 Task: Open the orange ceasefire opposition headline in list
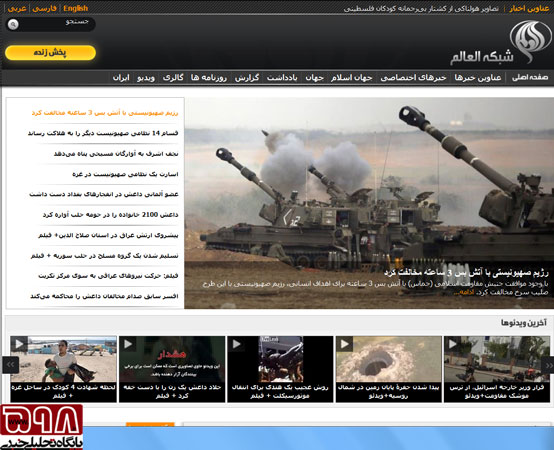click(x=105, y=113)
